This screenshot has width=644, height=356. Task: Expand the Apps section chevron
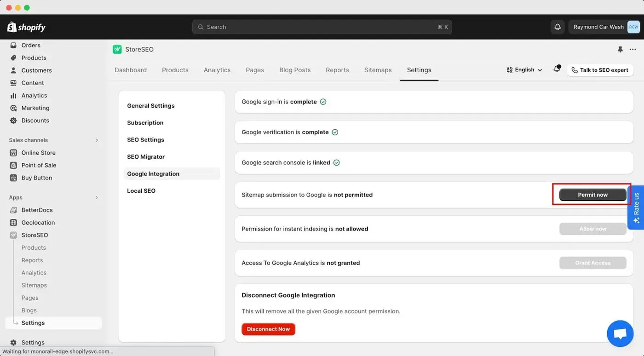97,198
